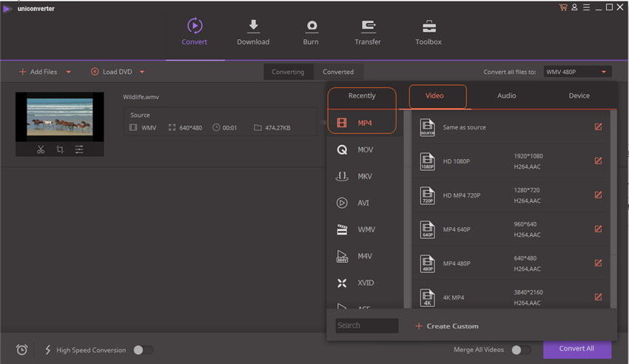This screenshot has height=364, width=629.
Task: Click the Convert All button
Action: click(x=577, y=348)
